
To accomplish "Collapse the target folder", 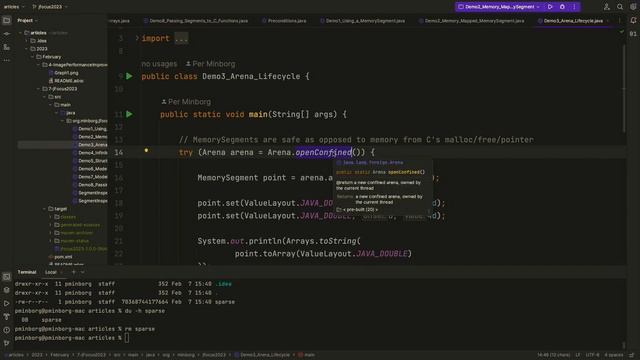I will point(44,209).
